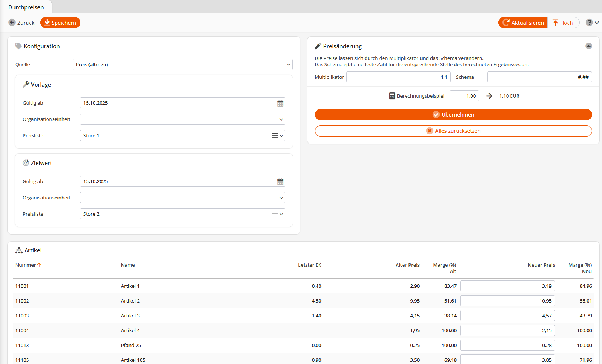The height and width of the screenshot is (364, 602).
Task: Click the Übernehmen button
Action: 453,115
